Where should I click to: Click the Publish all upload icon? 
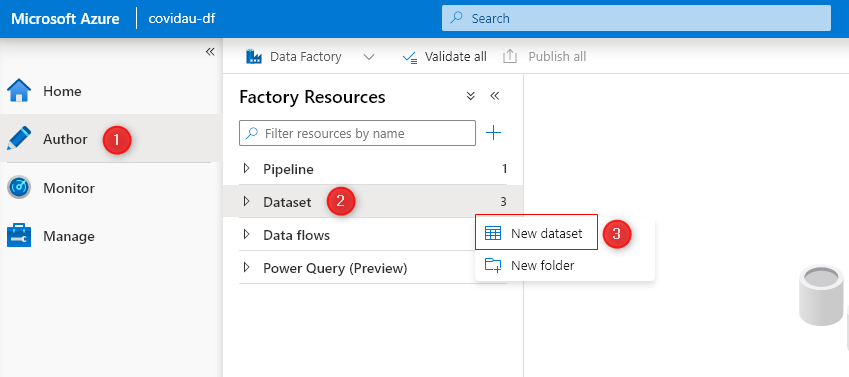click(x=510, y=56)
